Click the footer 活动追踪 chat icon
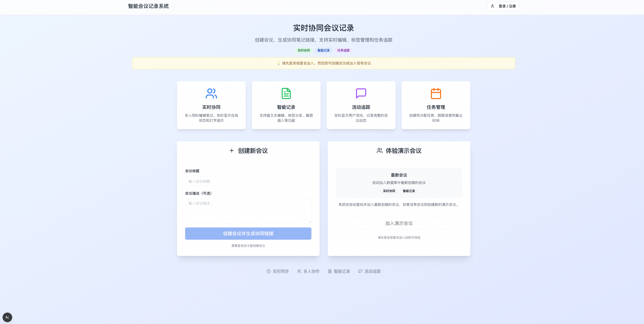This screenshot has width=644, height=324. (360, 271)
